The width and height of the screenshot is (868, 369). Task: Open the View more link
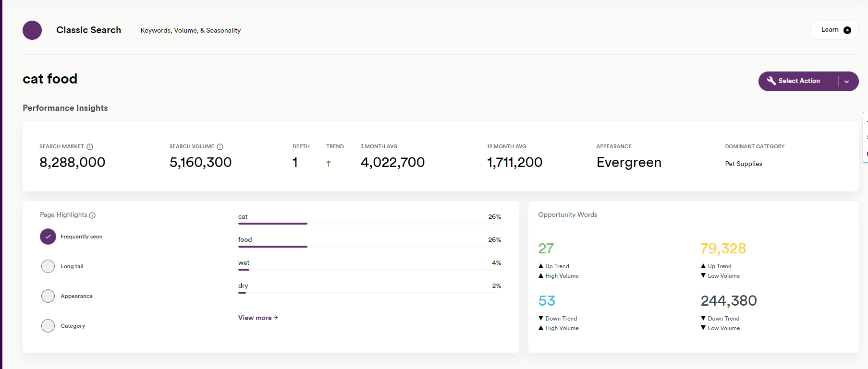point(258,318)
